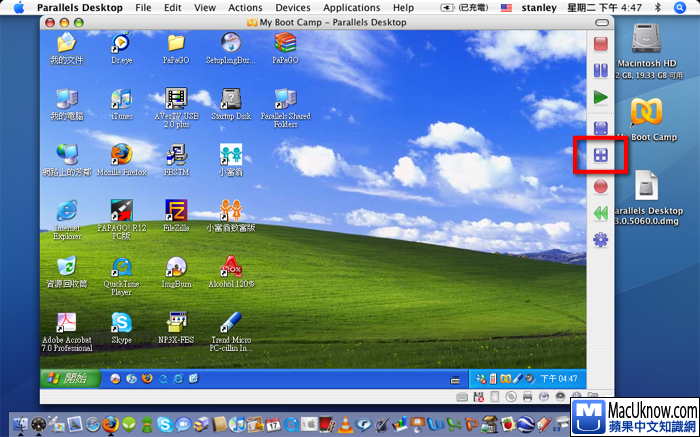This screenshot has width=700, height=437.
Task: Pause the virtual machine with pause button
Action: click(x=600, y=71)
